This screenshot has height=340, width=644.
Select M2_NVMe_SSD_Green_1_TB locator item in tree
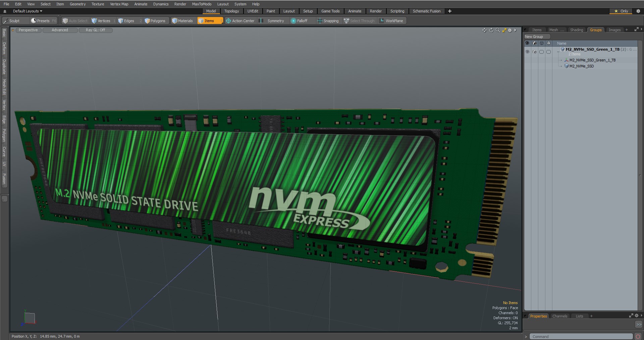coord(592,60)
